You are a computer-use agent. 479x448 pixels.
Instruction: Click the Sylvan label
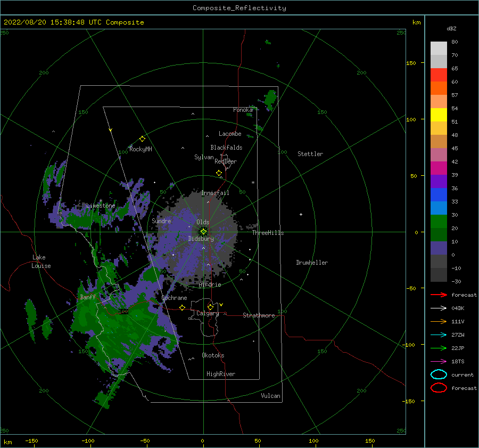(x=204, y=157)
